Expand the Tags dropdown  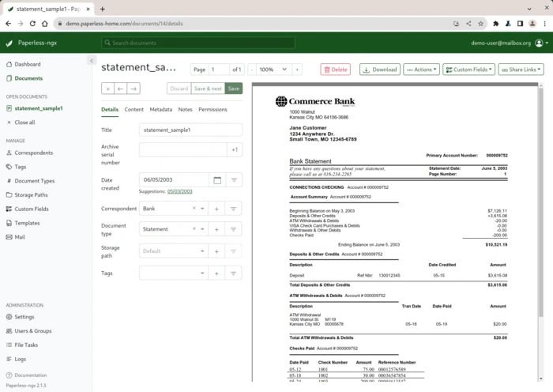[202, 273]
